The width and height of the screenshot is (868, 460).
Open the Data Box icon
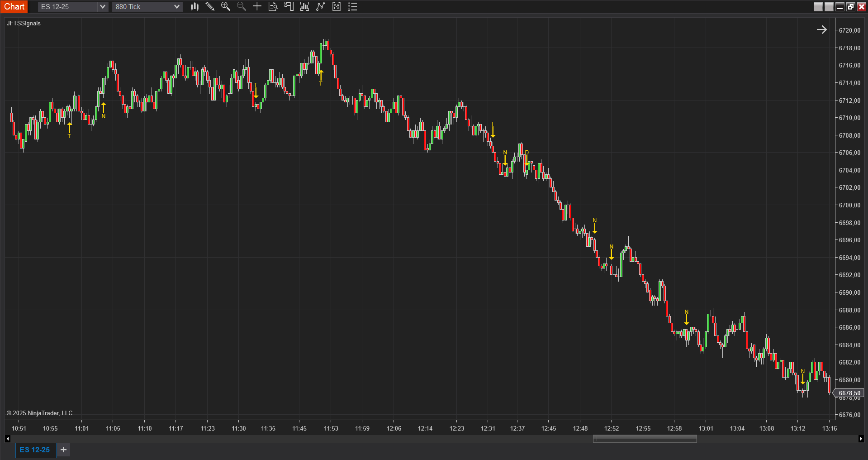coord(273,6)
